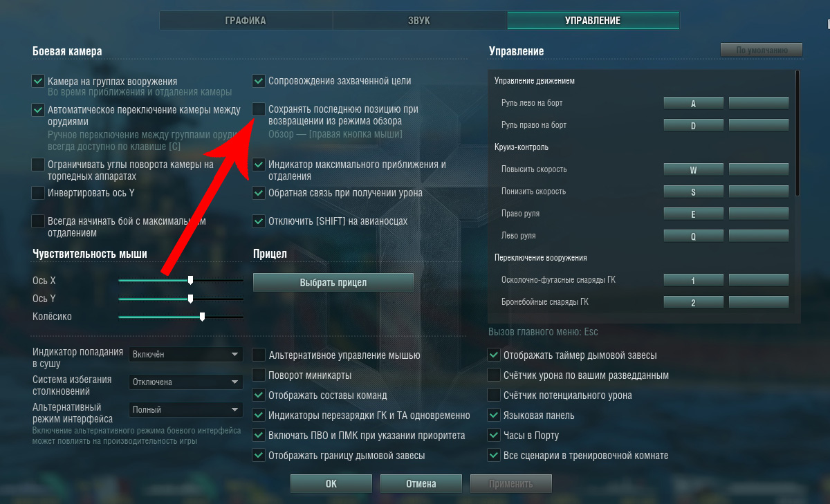Expand Система избегания столкновений dropdown
This screenshot has height=504, width=830.
click(186, 382)
